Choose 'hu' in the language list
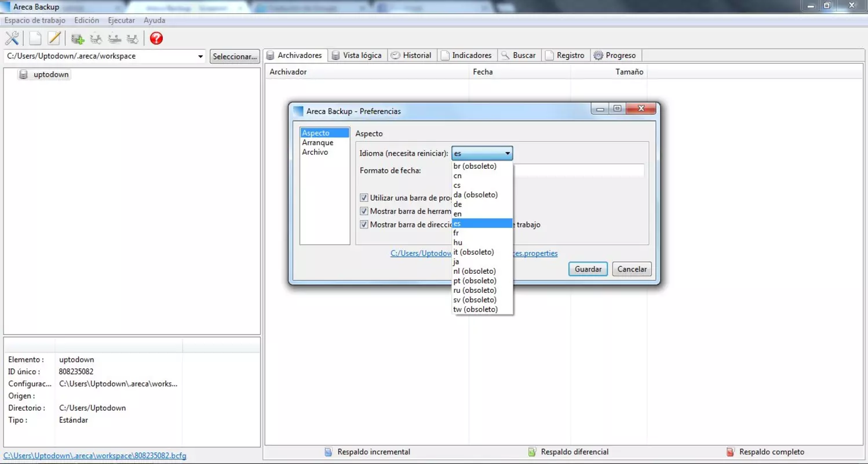 pyautogui.click(x=482, y=242)
